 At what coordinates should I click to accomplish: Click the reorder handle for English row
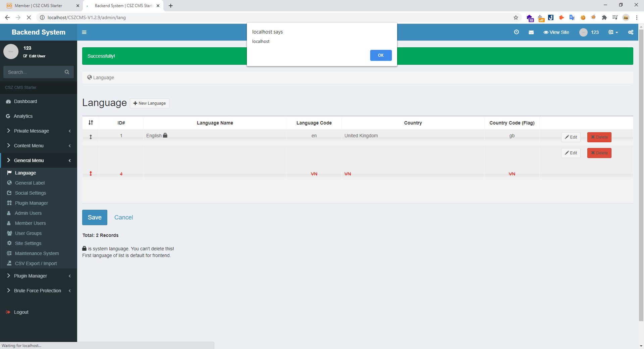[91, 137]
